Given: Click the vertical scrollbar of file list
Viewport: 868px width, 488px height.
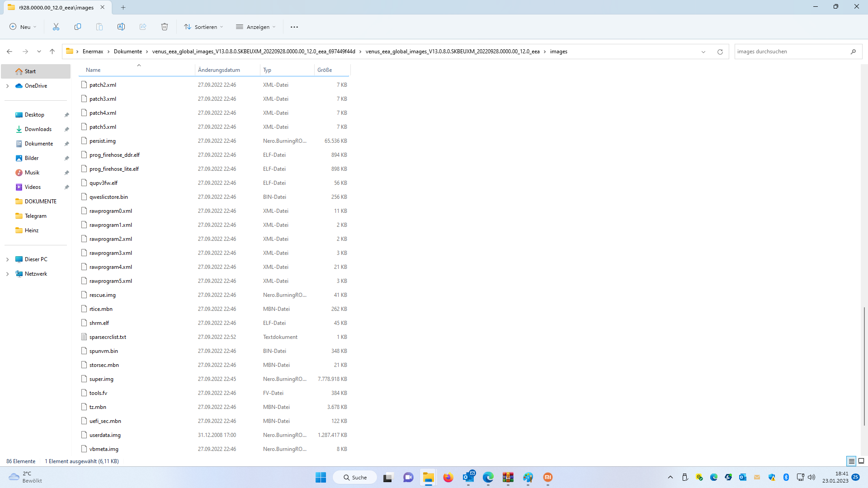Looking at the screenshot, I should (x=864, y=366).
